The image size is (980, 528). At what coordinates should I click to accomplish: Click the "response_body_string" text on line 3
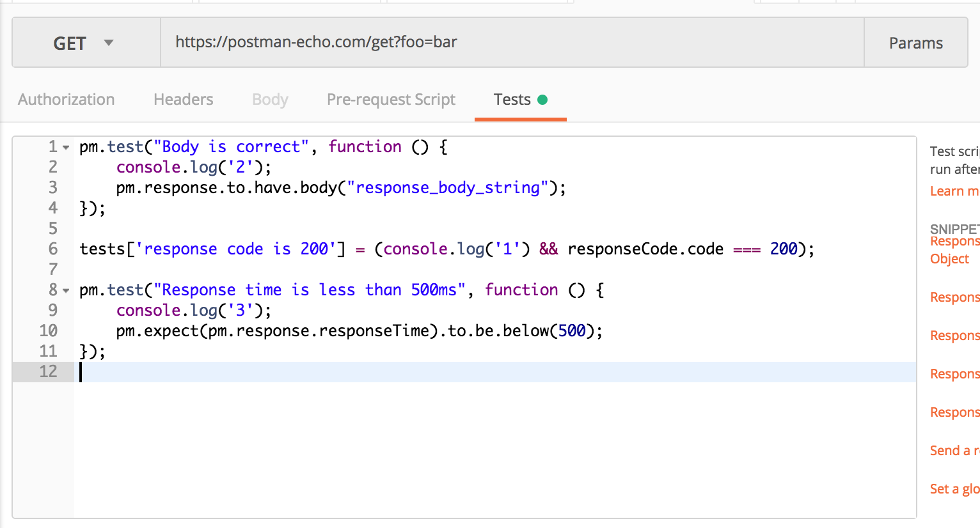coord(448,188)
